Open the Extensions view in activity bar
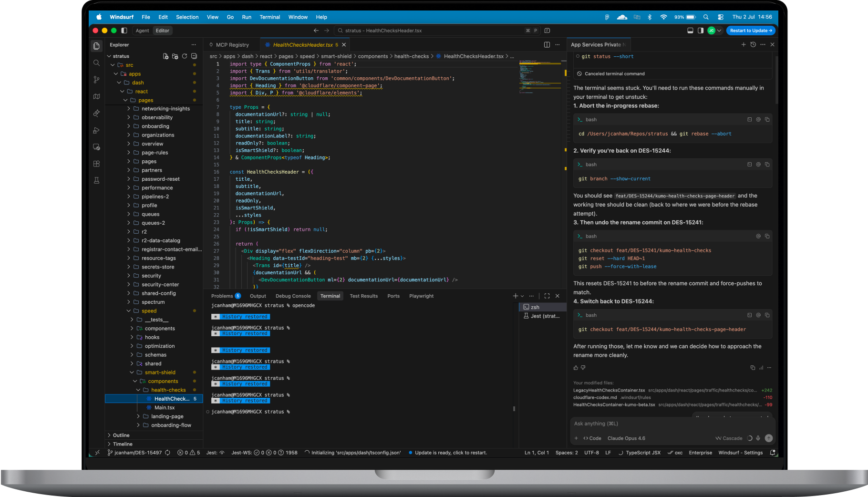This screenshot has width=868, height=497. 96,164
